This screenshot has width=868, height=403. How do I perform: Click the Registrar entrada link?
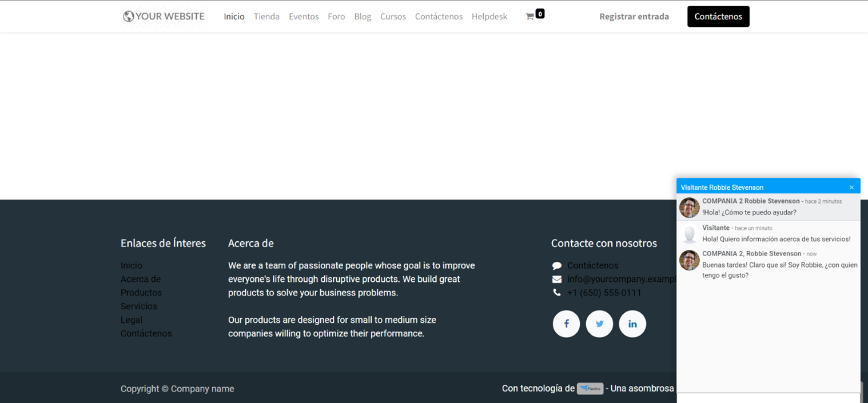pos(634,17)
